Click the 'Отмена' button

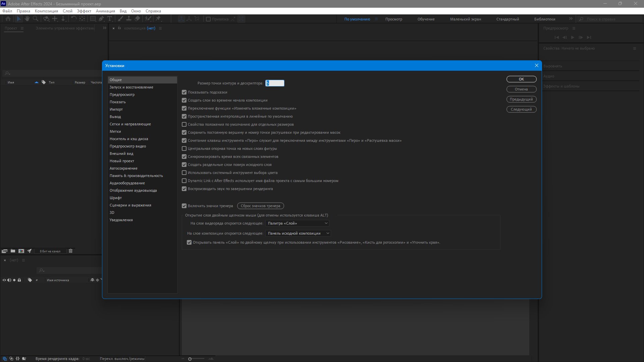tap(521, 89)
